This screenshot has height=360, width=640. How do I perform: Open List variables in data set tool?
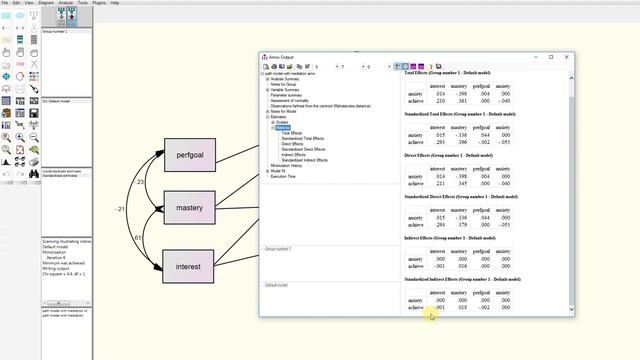tap(34, 40)
